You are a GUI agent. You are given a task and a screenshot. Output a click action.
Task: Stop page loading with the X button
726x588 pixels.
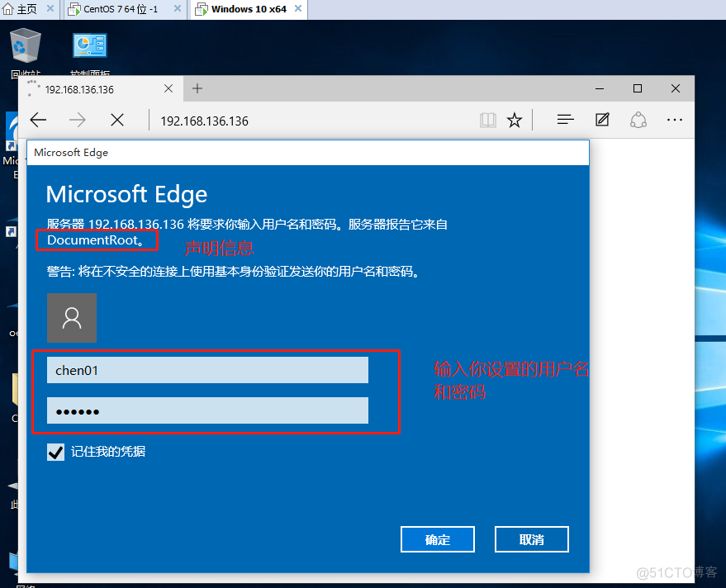(x=117, y=121)
